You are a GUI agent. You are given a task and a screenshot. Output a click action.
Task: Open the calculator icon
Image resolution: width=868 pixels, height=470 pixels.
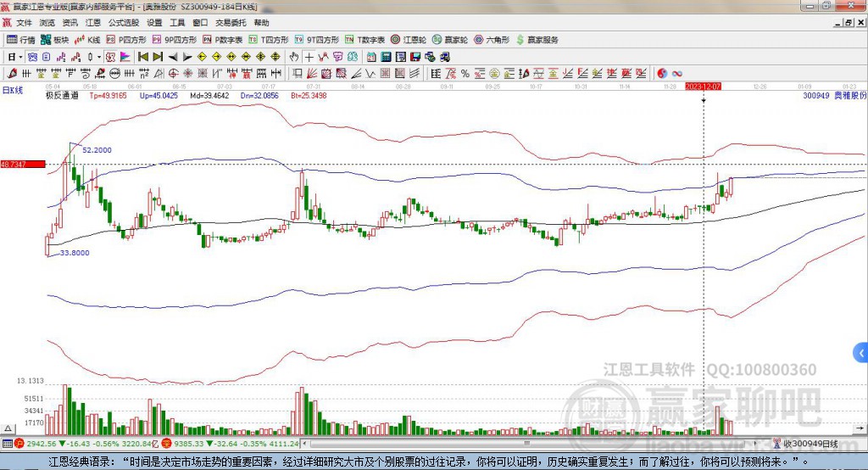pos(386,57)
